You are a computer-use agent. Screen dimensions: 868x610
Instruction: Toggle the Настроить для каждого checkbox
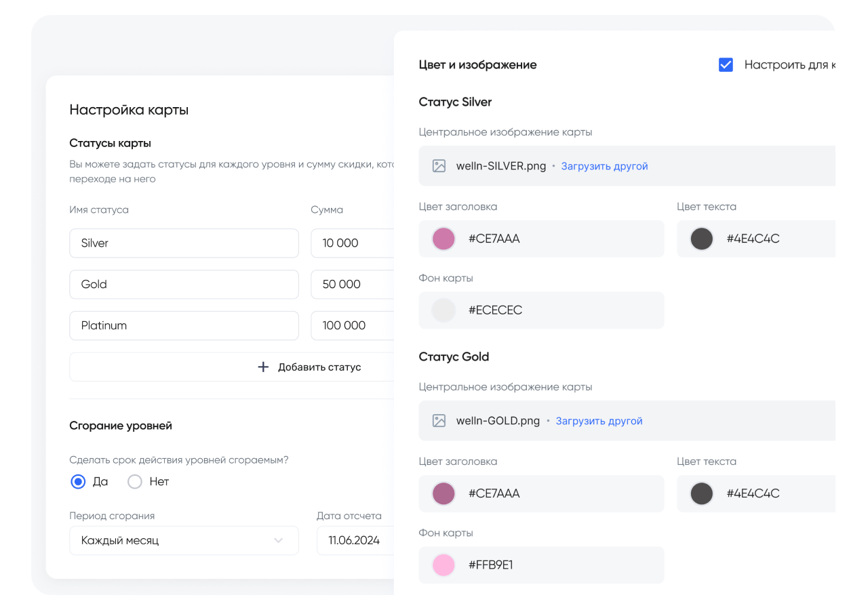[x=726, y=65]
